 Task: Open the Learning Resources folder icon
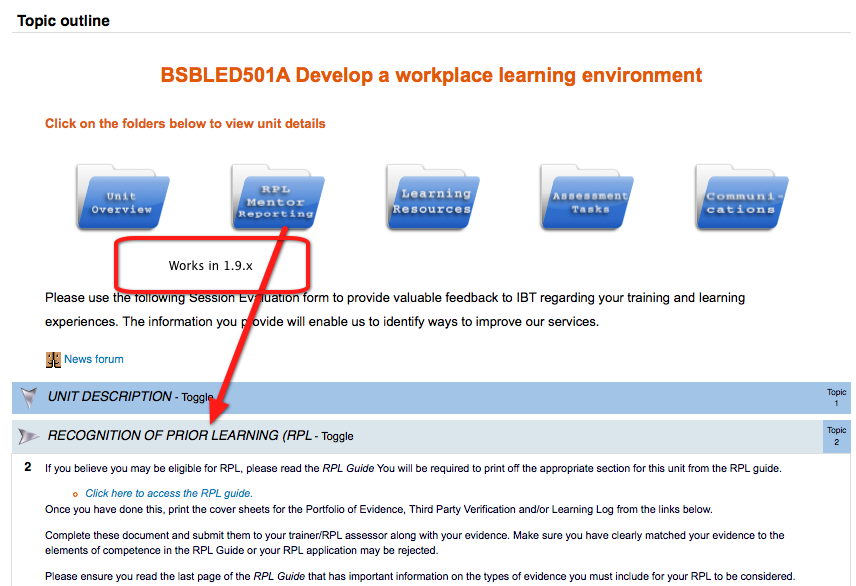coord(432,197)
